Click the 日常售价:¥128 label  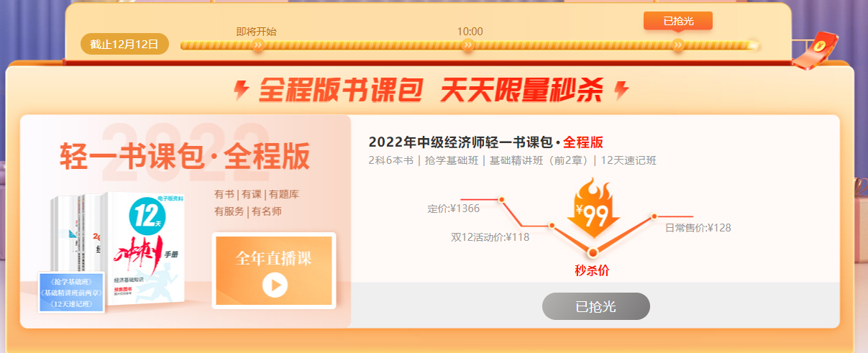pyautogui.click(x=698, y=227)
